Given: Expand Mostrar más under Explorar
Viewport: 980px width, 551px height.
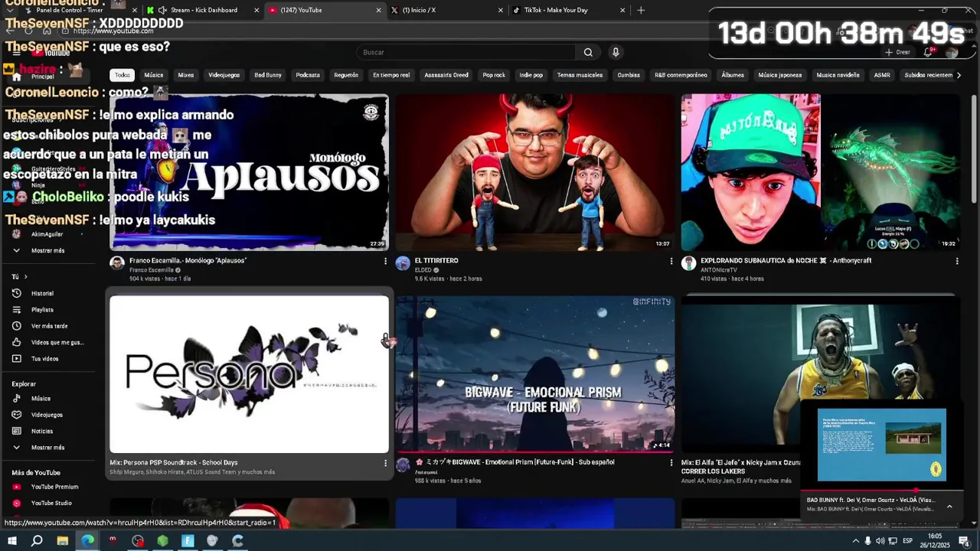Looking at the screenshot, I should click(x=47, y=448).
